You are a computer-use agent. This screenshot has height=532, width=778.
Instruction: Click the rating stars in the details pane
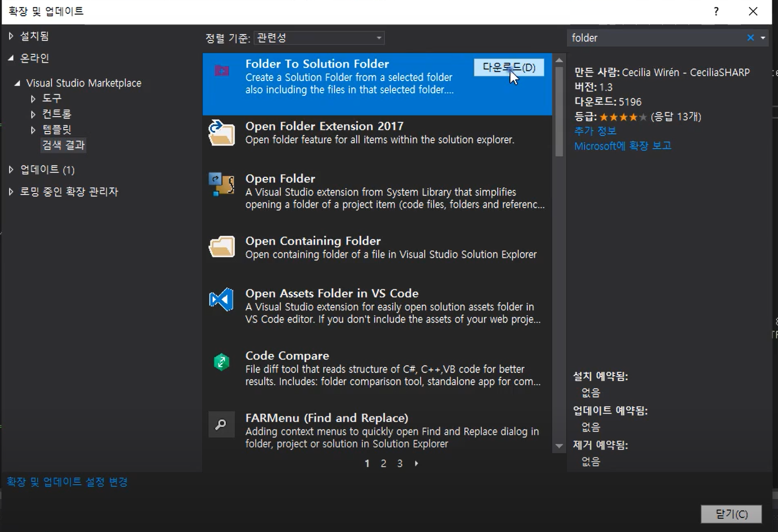click(623, 117)
